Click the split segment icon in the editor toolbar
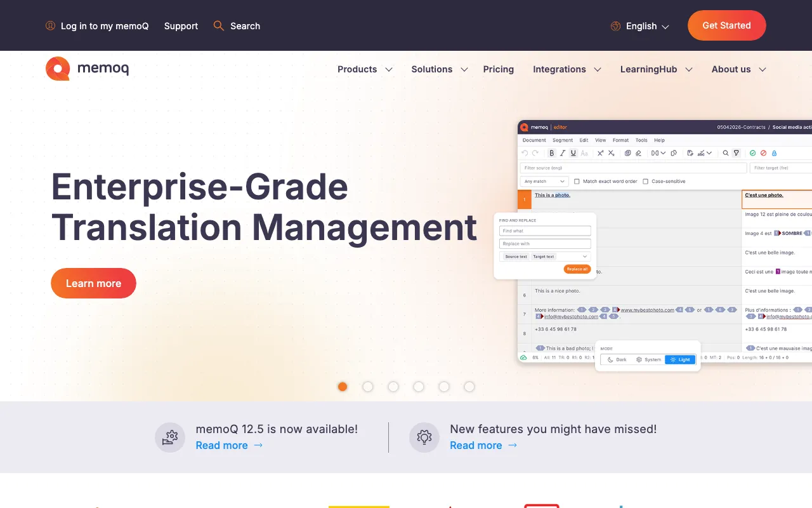812x508 pixels. (x=655, y=153)
